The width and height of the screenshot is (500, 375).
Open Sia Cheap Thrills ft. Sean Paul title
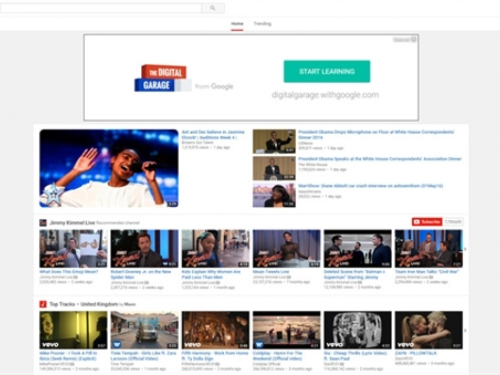[355, 356]
